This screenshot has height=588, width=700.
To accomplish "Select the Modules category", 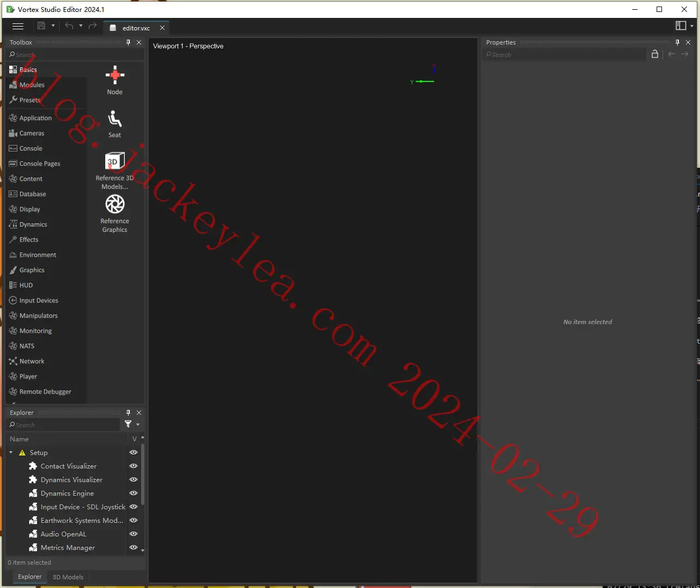I will pos(45,85).
